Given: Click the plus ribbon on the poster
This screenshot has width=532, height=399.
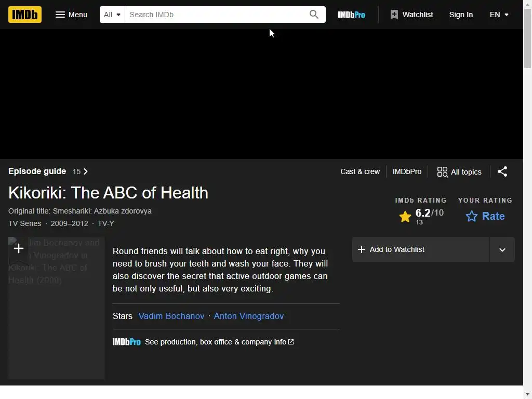Looking at the screenshot, I should (18, 249).
